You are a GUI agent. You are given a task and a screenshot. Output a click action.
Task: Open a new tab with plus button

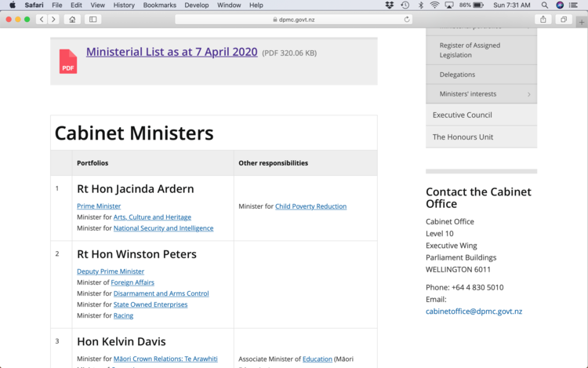coord(582,23)
